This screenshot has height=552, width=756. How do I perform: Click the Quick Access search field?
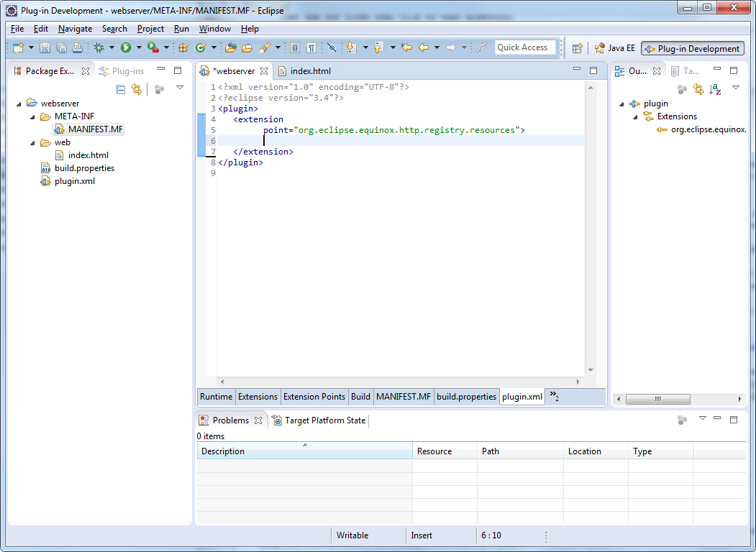coord(524,47)
